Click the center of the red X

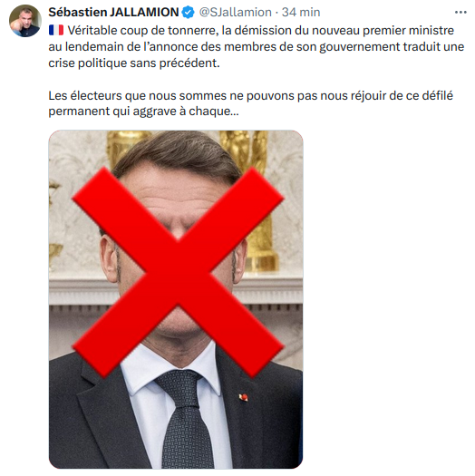(x=178, y=273)
